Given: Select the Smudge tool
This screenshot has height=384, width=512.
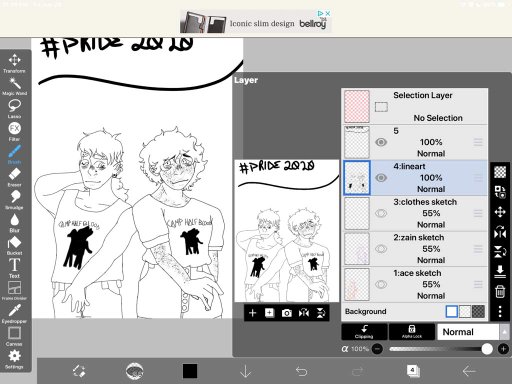Looking at the screenshot, I should point(14,200).
